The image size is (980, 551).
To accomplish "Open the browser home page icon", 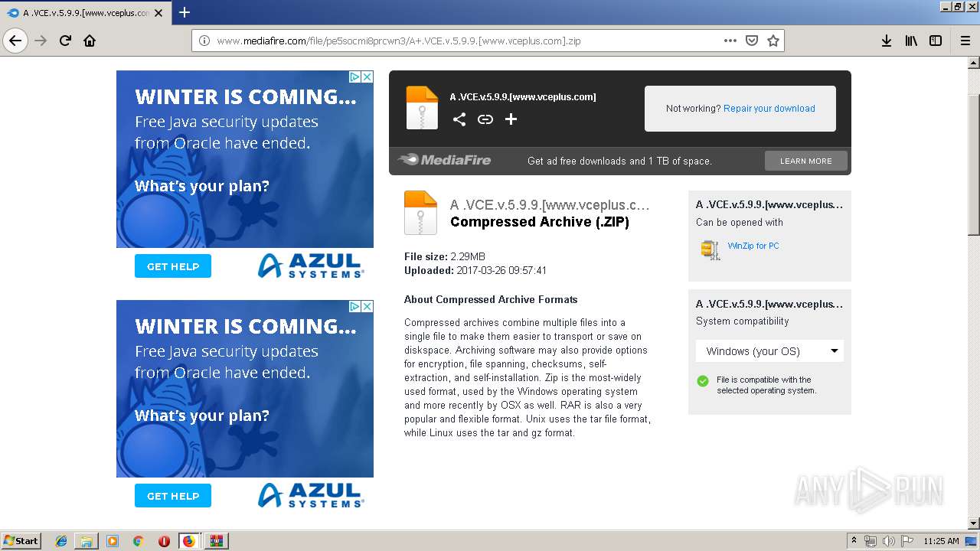I will pos(90,41).
